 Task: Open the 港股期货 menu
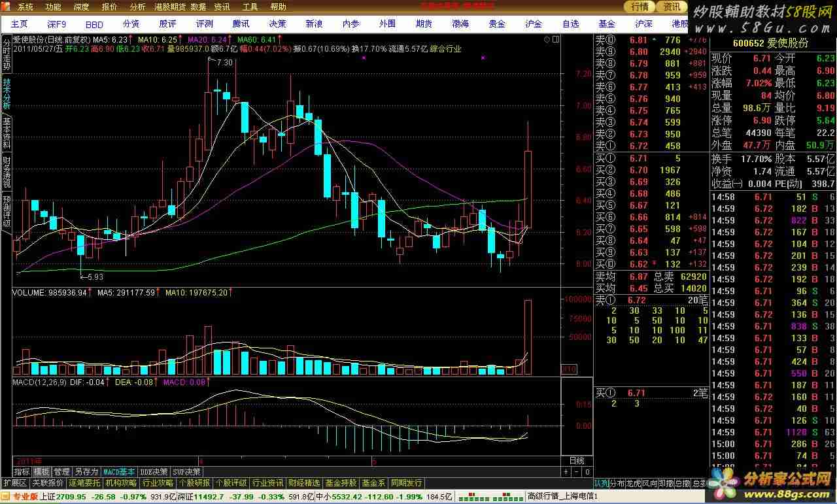pos(170,7)
